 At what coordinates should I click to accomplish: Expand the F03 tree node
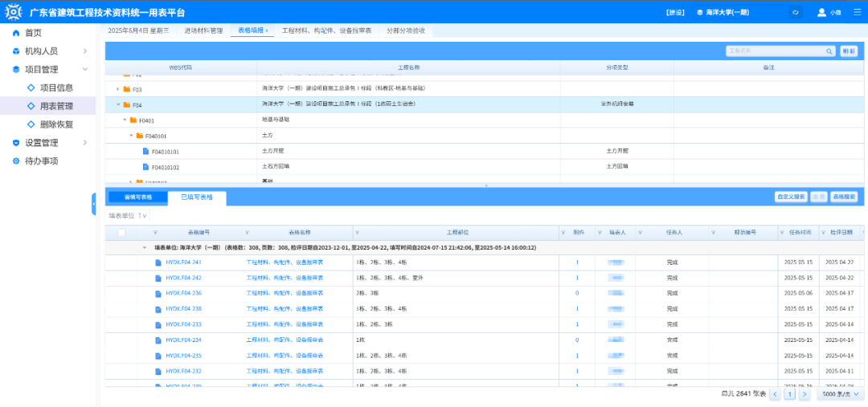tap(118, 89)
